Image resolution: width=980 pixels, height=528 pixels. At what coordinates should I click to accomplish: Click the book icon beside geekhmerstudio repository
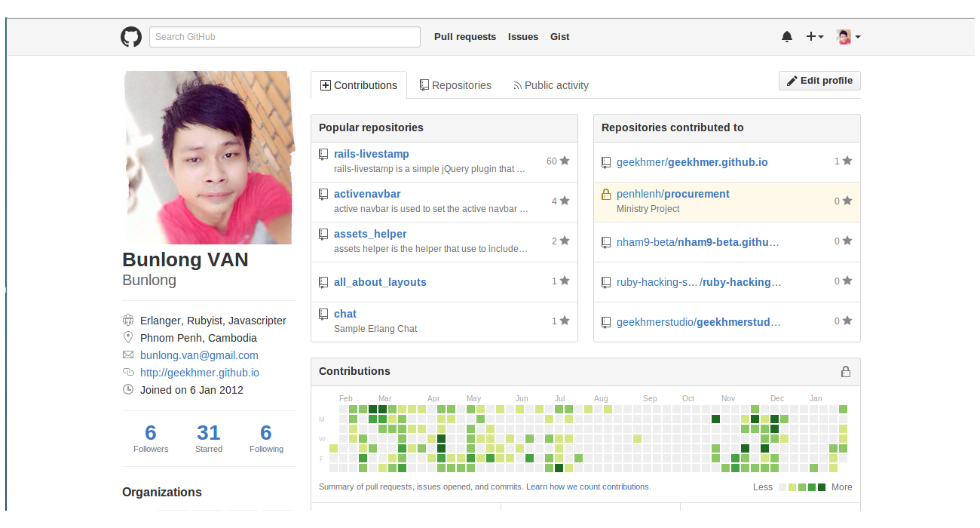(606, 322)
